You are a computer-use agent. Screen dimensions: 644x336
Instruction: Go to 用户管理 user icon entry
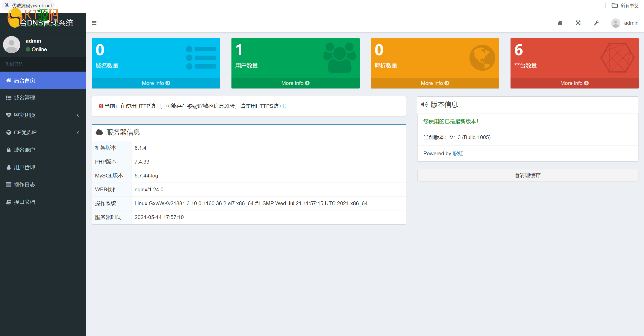[24, 167]
